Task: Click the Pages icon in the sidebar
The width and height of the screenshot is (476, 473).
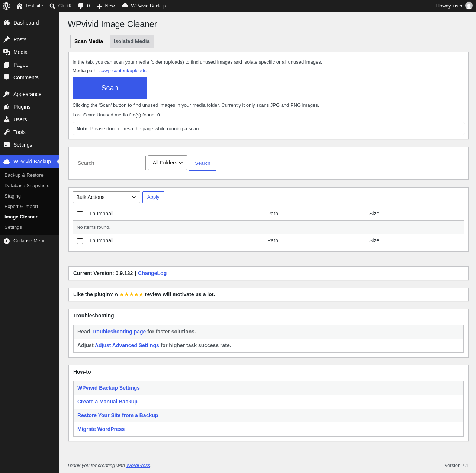Action: (7, 65)
